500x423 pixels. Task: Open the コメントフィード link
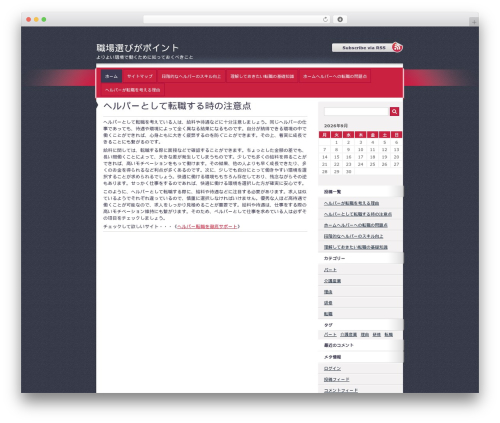341,390
